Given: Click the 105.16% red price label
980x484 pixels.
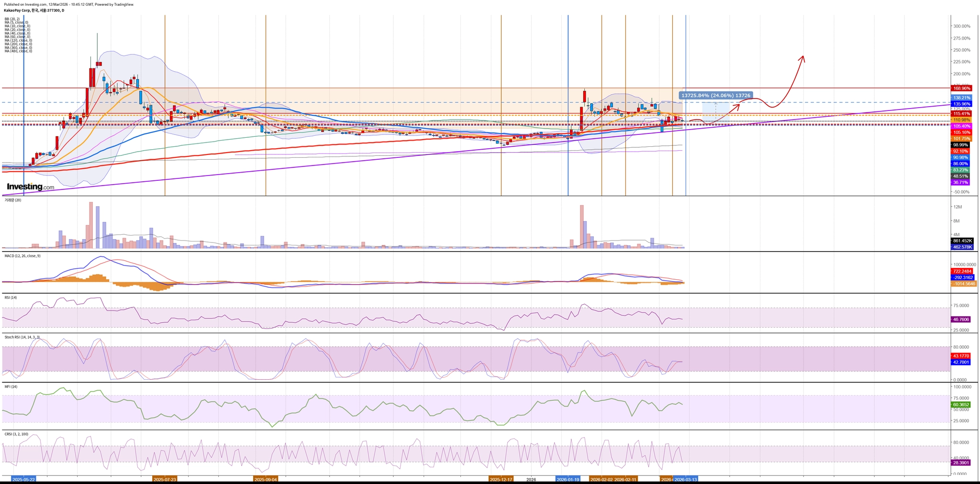Looking at the screenshot, I should 961,132.
